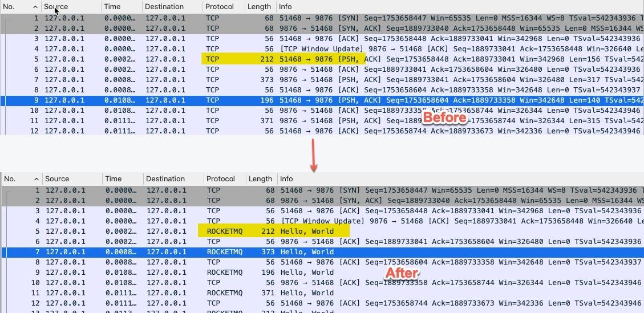Select packet 12 in the top list
Image resolution: width=644 pixels, height=313 pixels.
click(x=322, y=131)
